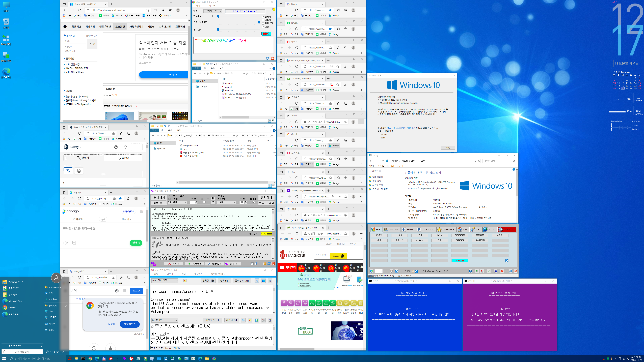
Task: Click the Google apps grid icon in Google Translate
Action: 124,291
